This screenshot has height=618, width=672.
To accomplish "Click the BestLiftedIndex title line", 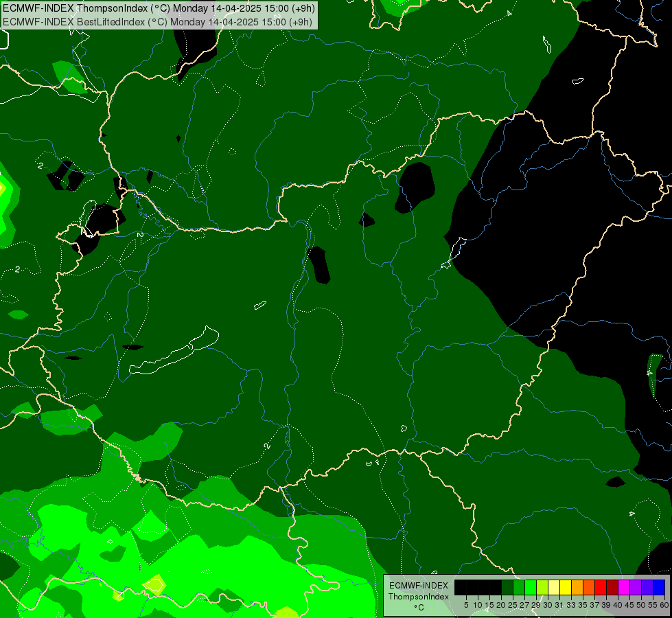I will (158, 22).
